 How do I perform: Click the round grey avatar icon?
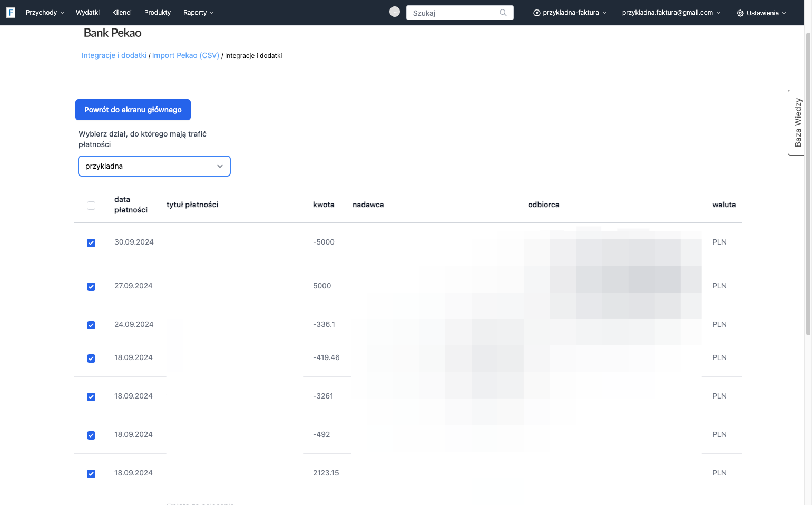tap(395, 12)
